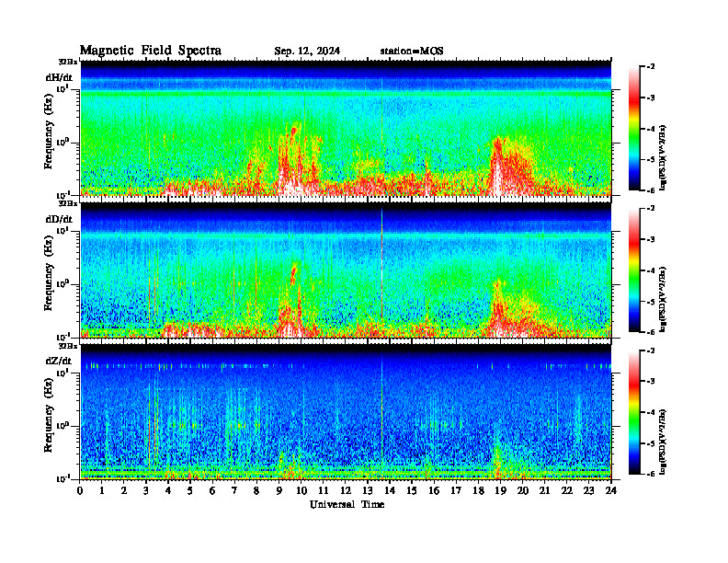The image size is (728, 563).
Task: Click hour tick label 23 on time axis
Action: click(588, 491)
